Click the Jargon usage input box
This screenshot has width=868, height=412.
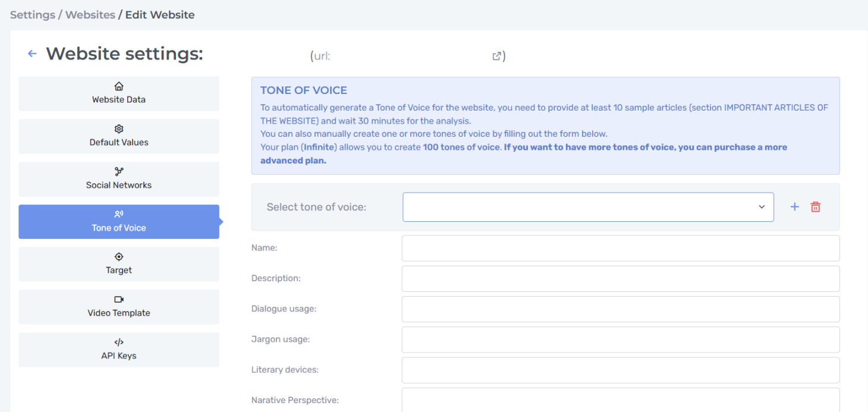tap(621, 339)
